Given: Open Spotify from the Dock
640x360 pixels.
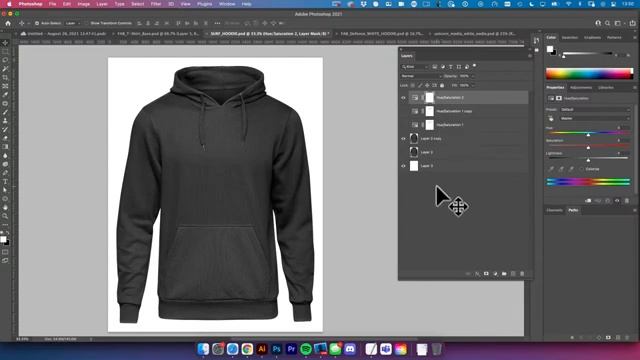Looking at the screenshot, I should 306,349.
